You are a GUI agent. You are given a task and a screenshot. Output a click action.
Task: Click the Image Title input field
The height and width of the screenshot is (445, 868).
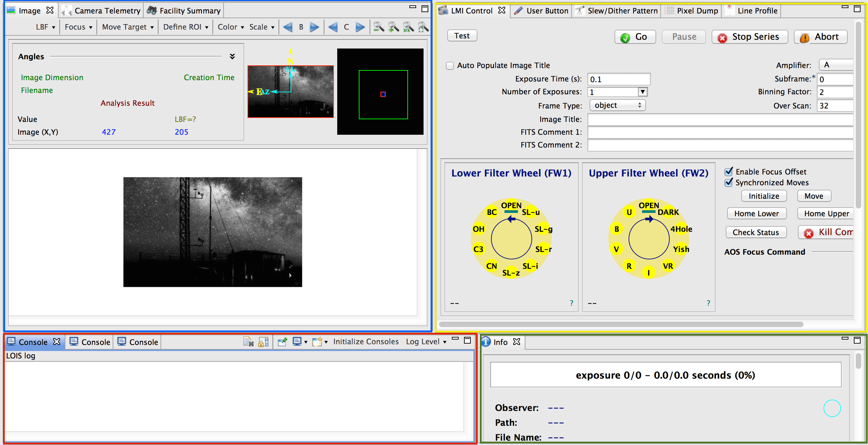720,119
